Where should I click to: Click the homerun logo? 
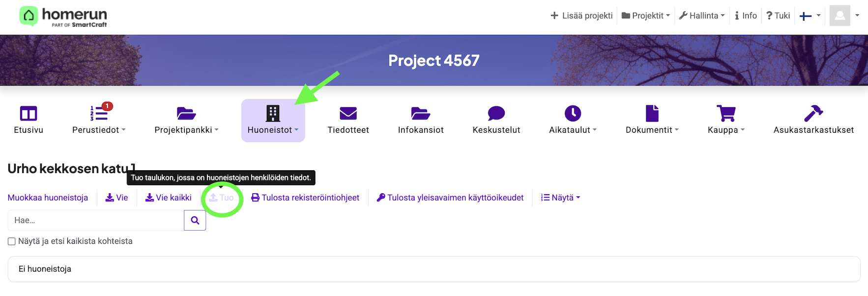(x=63, y=16)
